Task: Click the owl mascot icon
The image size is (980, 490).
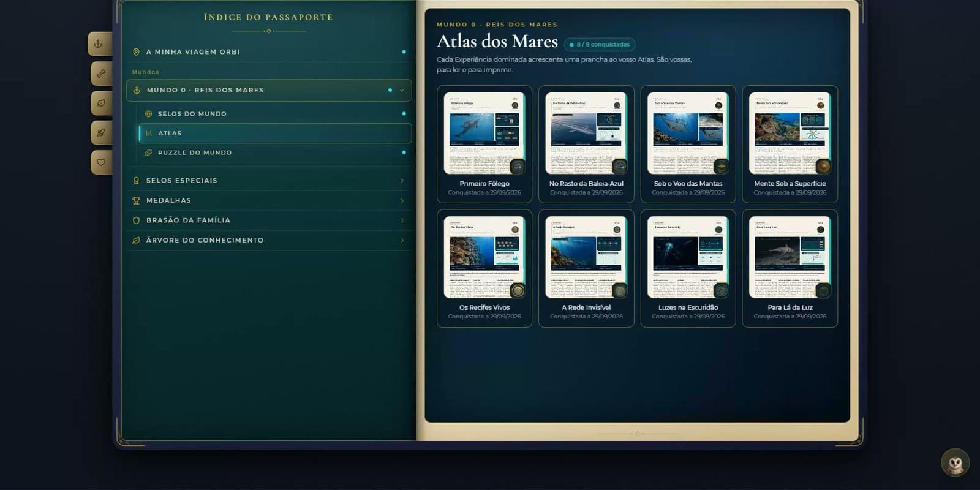Action: 955,462
